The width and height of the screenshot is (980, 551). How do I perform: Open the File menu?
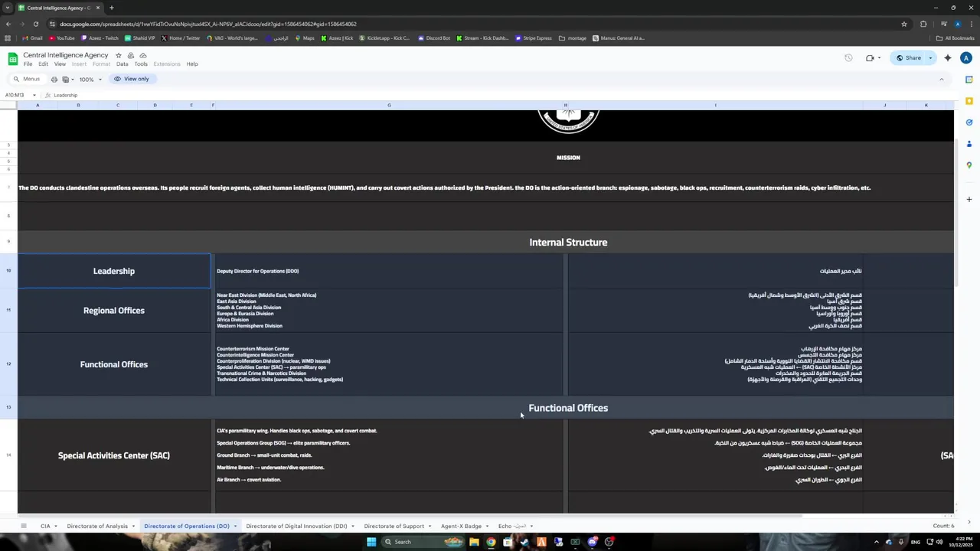[28, 64]
